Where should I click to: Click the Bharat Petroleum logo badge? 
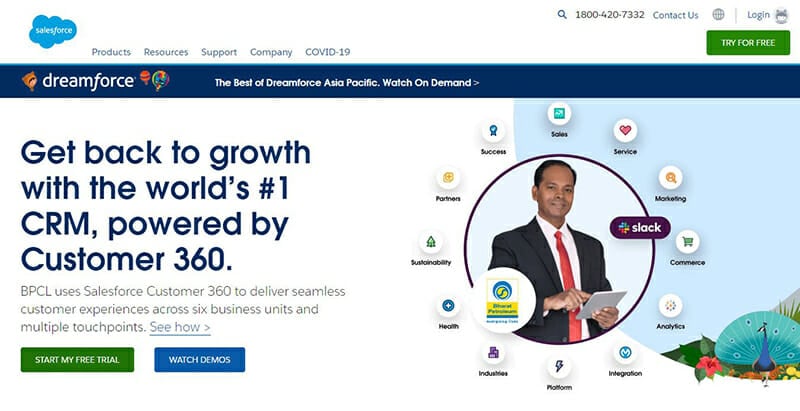click(x=503, y=300)
